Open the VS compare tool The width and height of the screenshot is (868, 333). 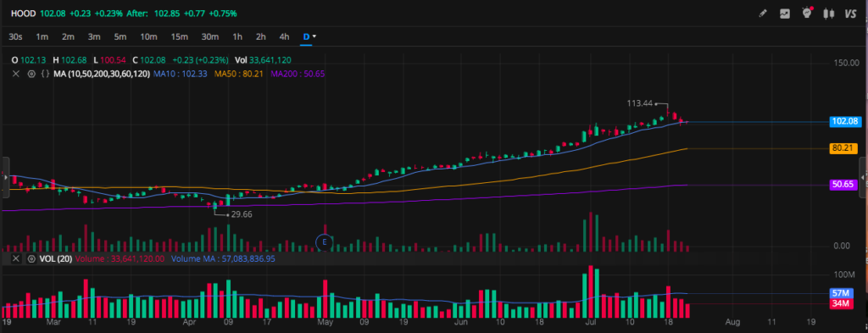pos(850,14)
